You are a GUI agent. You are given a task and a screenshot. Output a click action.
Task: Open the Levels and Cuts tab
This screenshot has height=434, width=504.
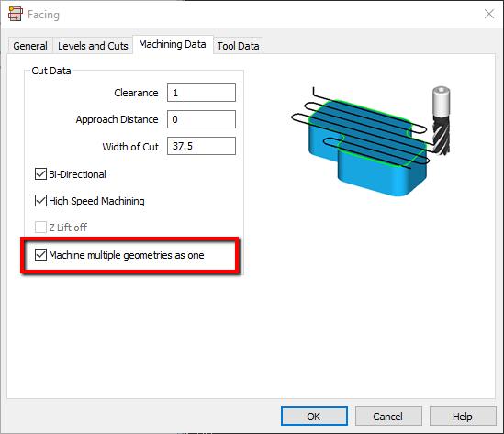pos(93,46)
